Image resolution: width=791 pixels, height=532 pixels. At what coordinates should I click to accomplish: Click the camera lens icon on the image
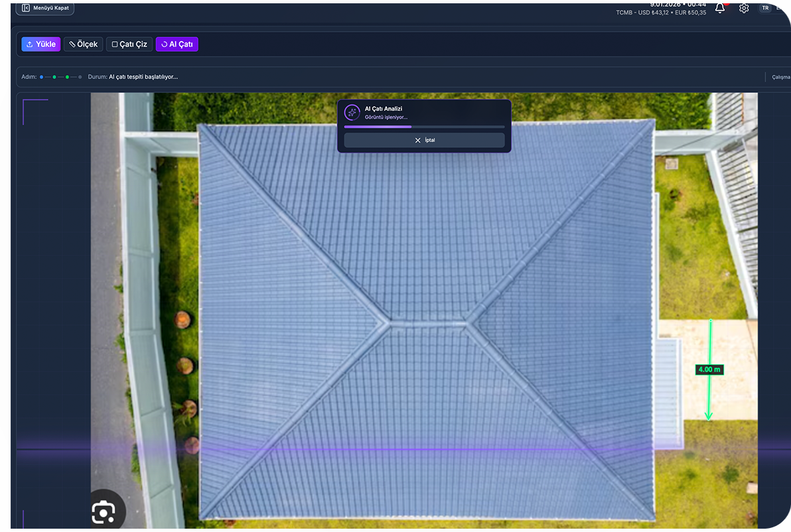point(104,512)
